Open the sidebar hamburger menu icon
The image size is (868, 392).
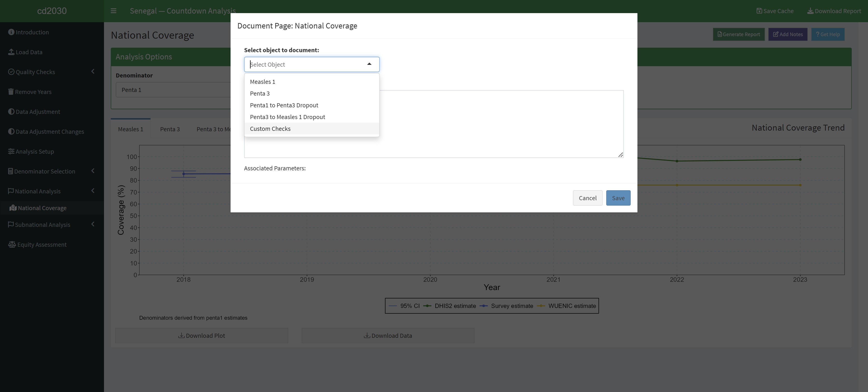(113, 10)
